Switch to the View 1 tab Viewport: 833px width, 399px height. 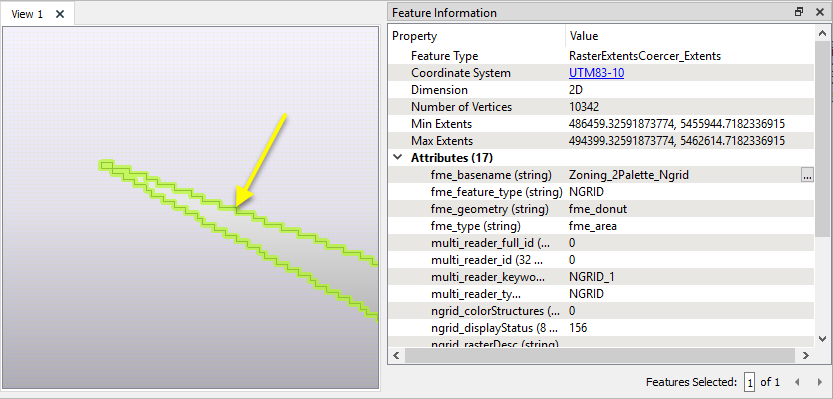pos(27,14)
